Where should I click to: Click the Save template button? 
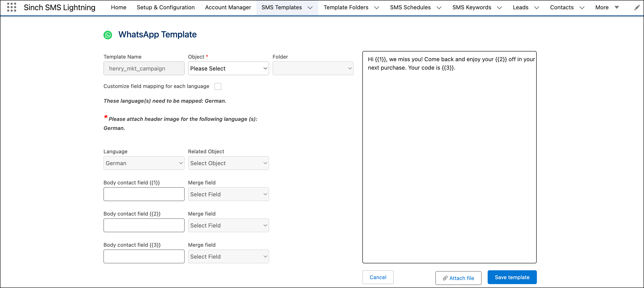click(512, 277)
